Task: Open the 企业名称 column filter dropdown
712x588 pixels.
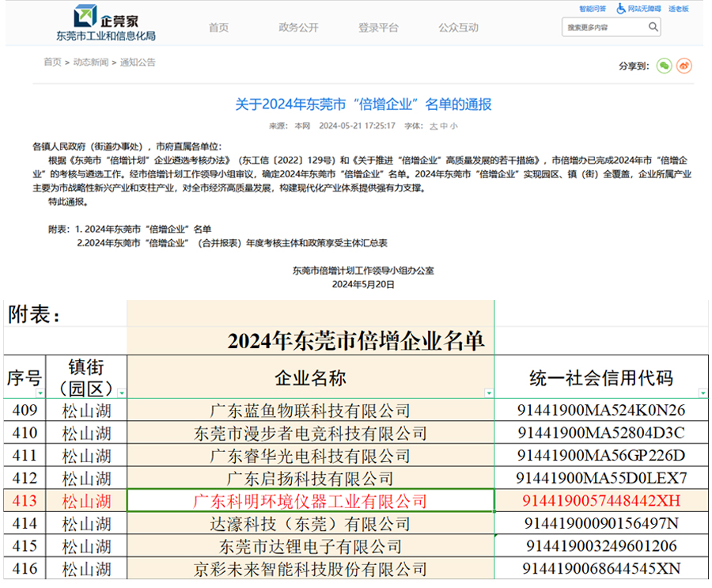Action: [x=489, y=393]
